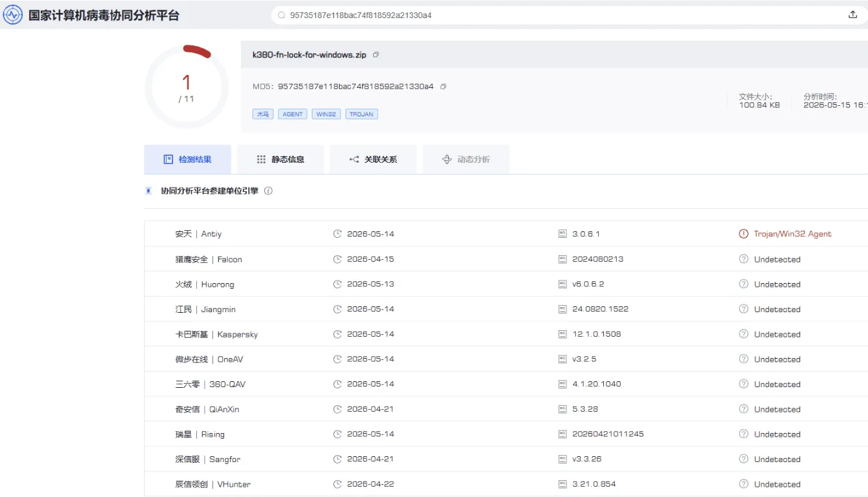868x497 pixels.
Task: Select the 卡巴斯基 | Kaspersky engine name
Action: point(216,334)
